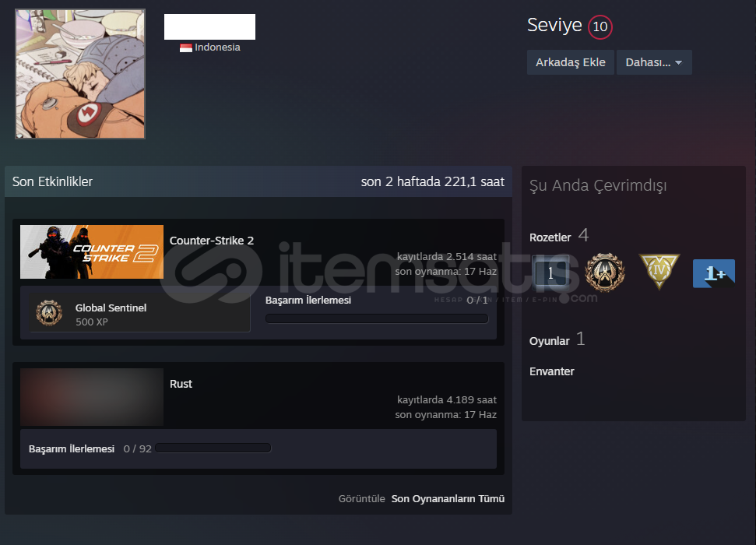
Task: Open the Rust game title link
Action: (x=181, y=384)
